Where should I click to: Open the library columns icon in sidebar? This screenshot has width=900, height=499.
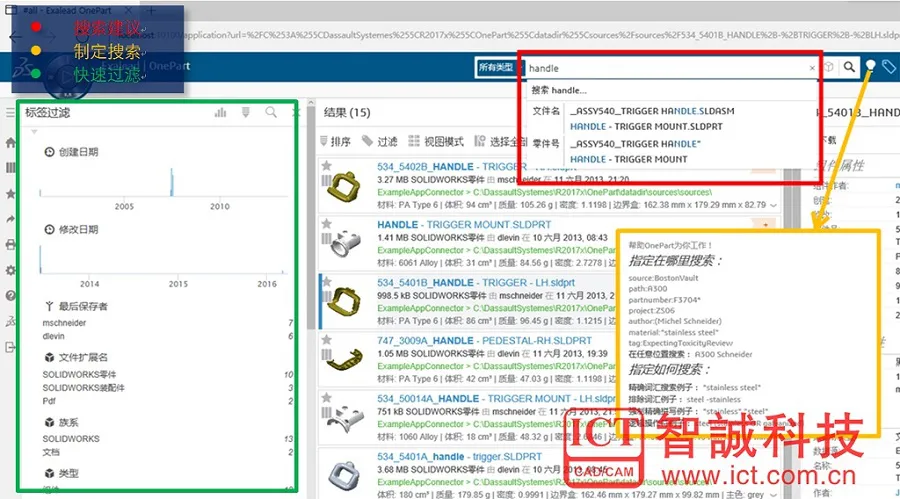click(x=10, y=168)
